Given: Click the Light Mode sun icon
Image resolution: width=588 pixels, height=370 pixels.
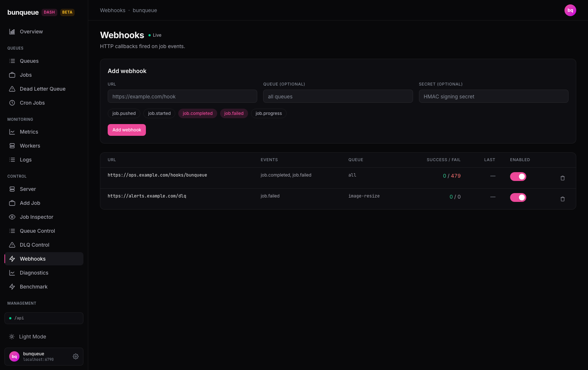Looking at the screenshot, I should [12, 337].
